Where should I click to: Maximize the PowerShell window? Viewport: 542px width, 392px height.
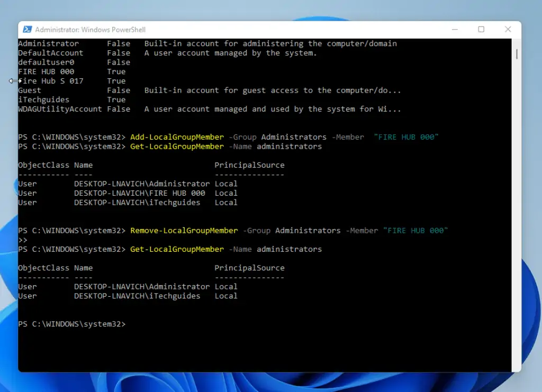[x=481, y=30]
